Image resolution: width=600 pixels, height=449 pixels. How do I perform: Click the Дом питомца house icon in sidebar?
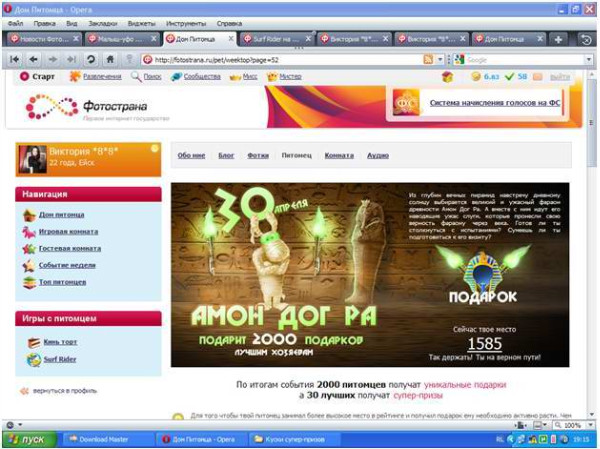[29, 214]
